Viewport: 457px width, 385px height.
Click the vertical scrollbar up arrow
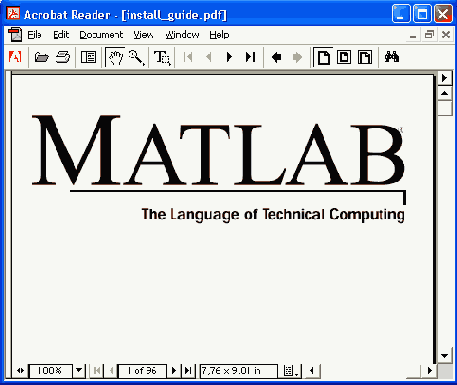pos(444,94)
